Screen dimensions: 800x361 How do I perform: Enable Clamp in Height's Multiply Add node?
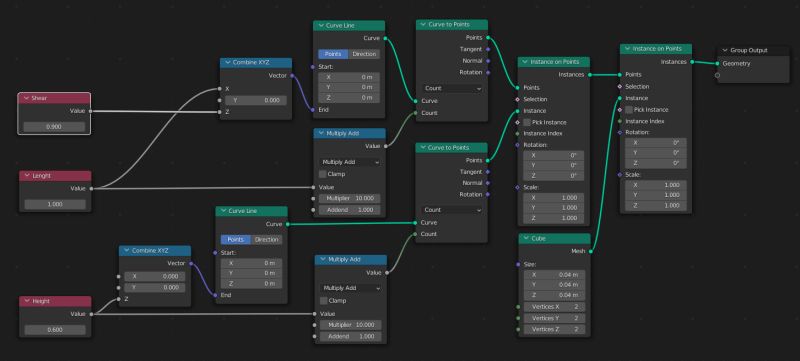(323, 301)
